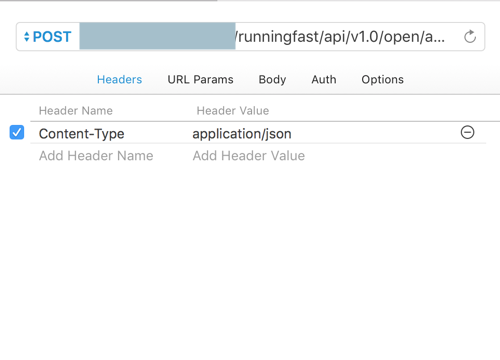Send the request with the reload arrow icon
This screenshot has width=500, height=360.
point(470,37)
